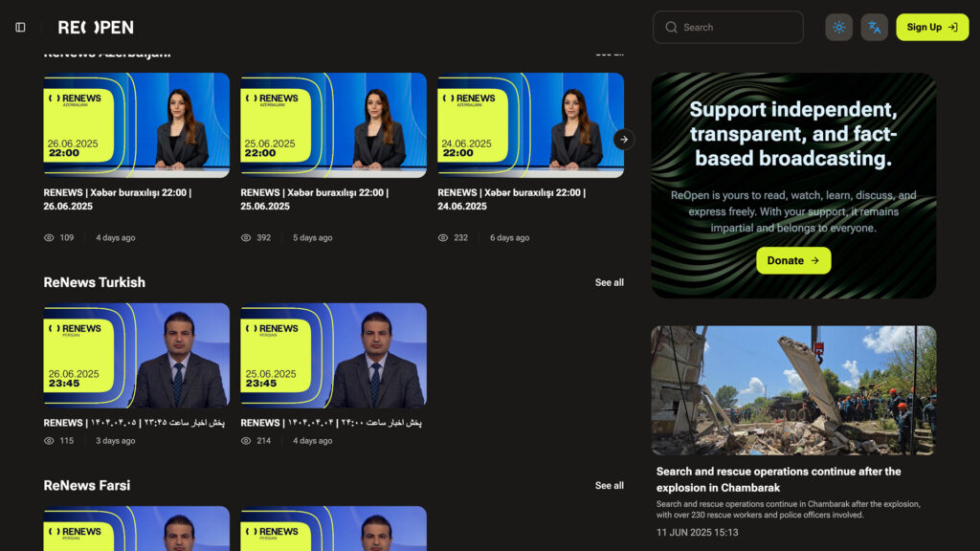Image resolution: width=980 pixels, height=551 pixels.
Task: Focus the Search input field
Action: click(x=728, y=28)
